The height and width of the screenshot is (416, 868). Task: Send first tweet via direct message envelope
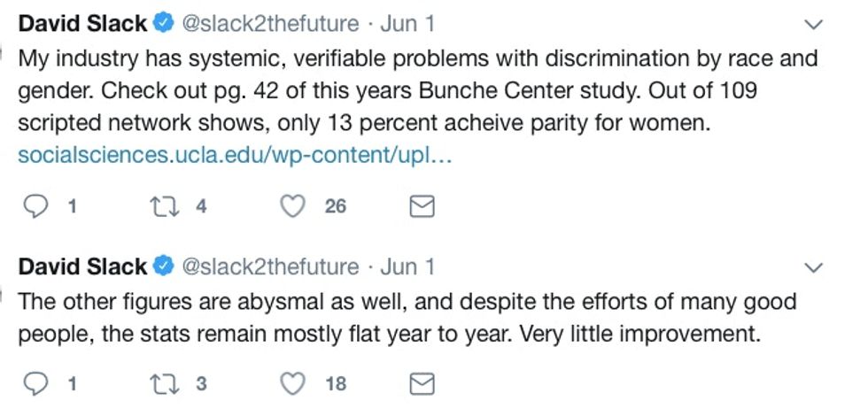pyautogui.click(x=422, y=206)
